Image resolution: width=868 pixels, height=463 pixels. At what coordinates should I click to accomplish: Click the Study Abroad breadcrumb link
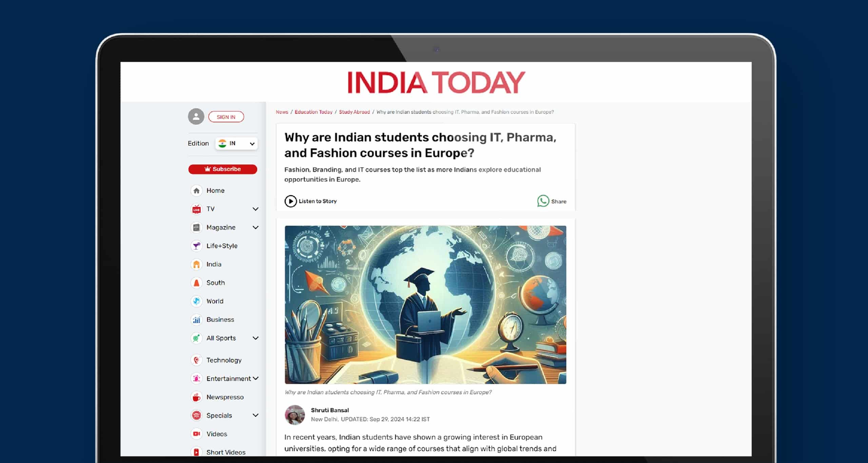354,112
